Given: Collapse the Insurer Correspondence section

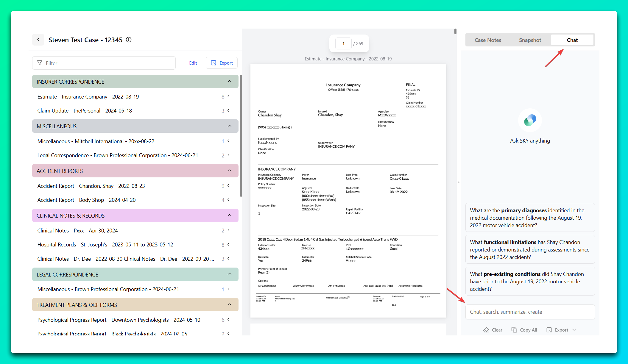Looking at the screenshot, I should click(x=229, y=82).
